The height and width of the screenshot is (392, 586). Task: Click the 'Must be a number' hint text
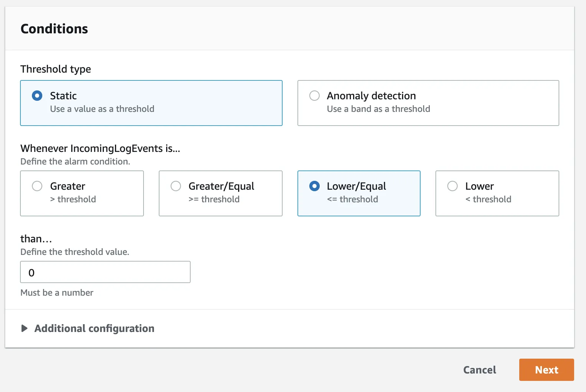(x=57, y=293)
